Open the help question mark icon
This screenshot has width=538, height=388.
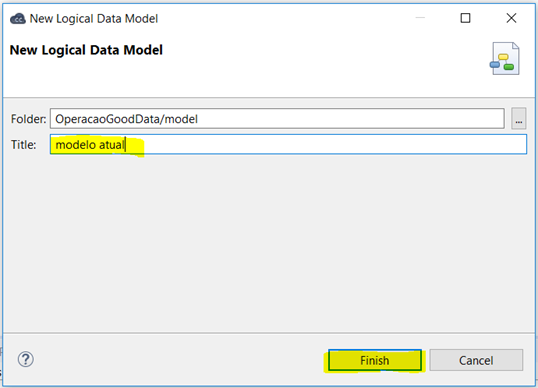[26, 360]
